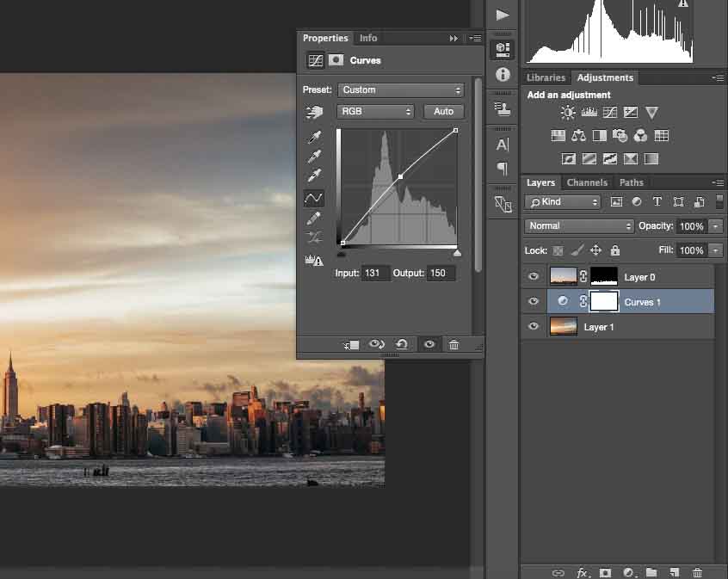Add an Invert adjustment
The width and height of the screenshot is (728, 579).
tap(568, 159)
